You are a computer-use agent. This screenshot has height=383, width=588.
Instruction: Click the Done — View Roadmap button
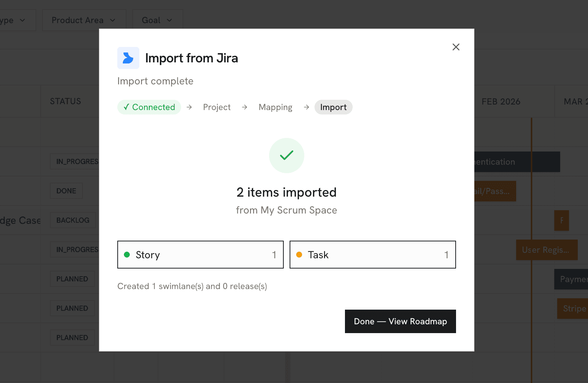[400, 321]
